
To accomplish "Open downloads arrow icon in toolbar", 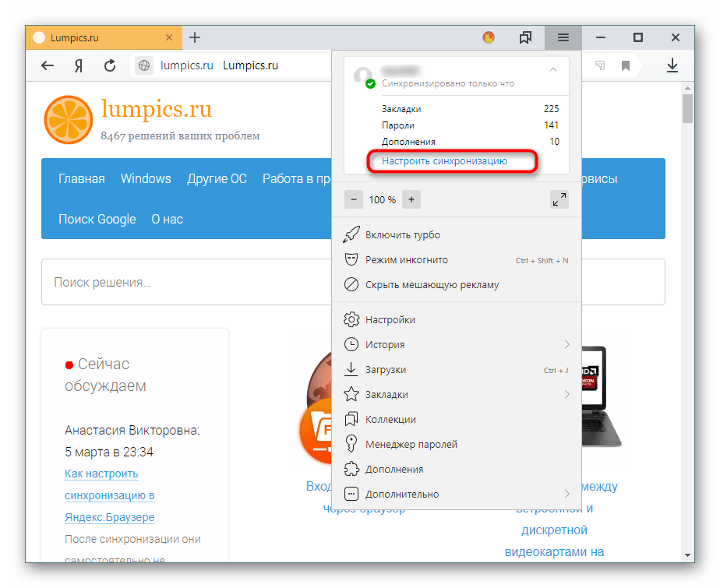I will (672, 66).
